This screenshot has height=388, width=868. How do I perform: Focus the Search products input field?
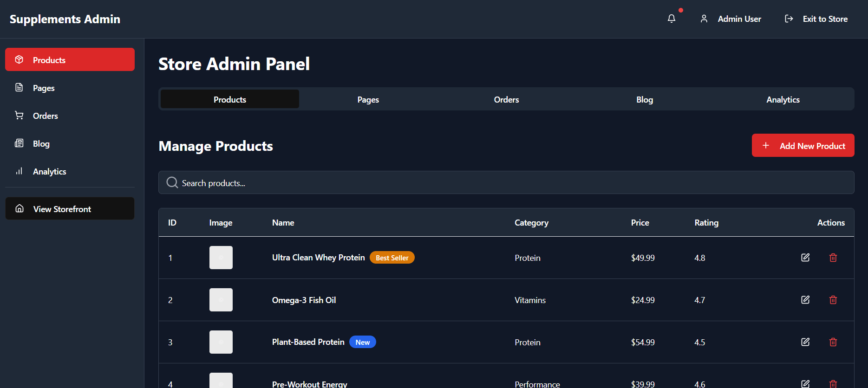click(511, 183)
